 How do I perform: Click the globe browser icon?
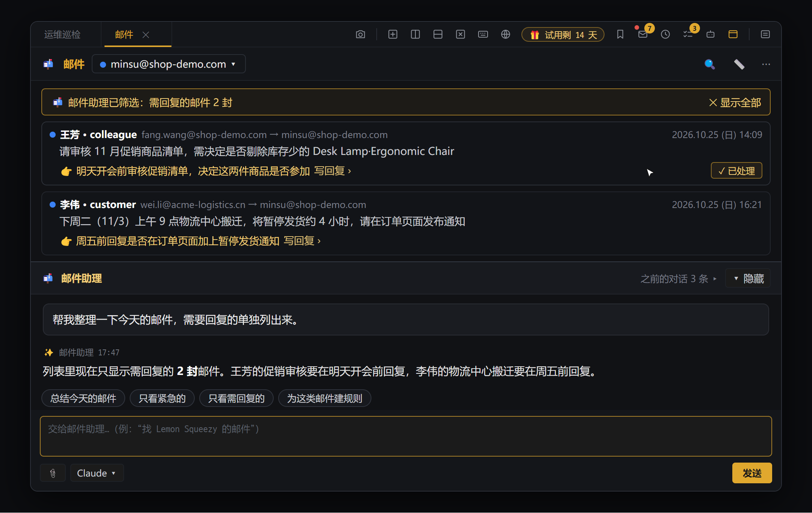tap(505, 35)
